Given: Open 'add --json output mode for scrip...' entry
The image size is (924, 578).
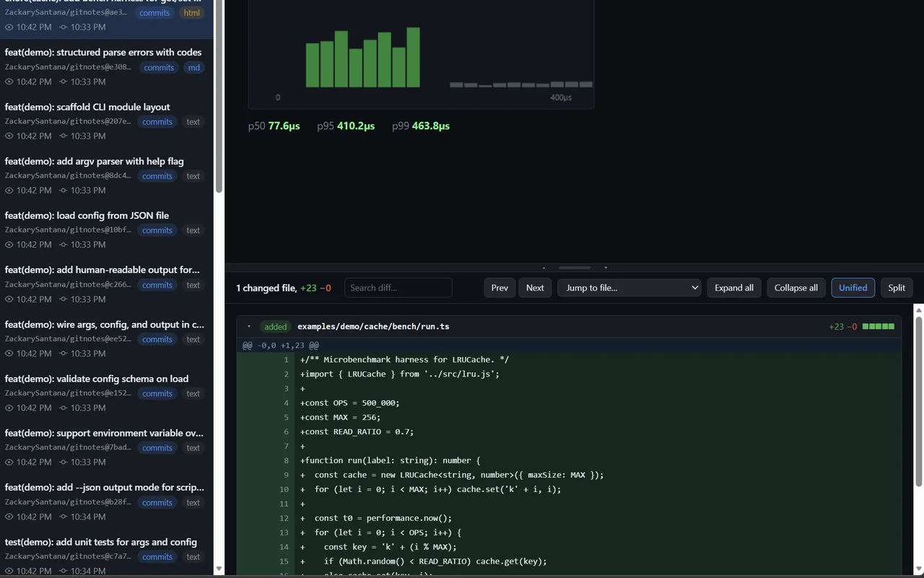Looking at the screenshot, I should 104,487.
